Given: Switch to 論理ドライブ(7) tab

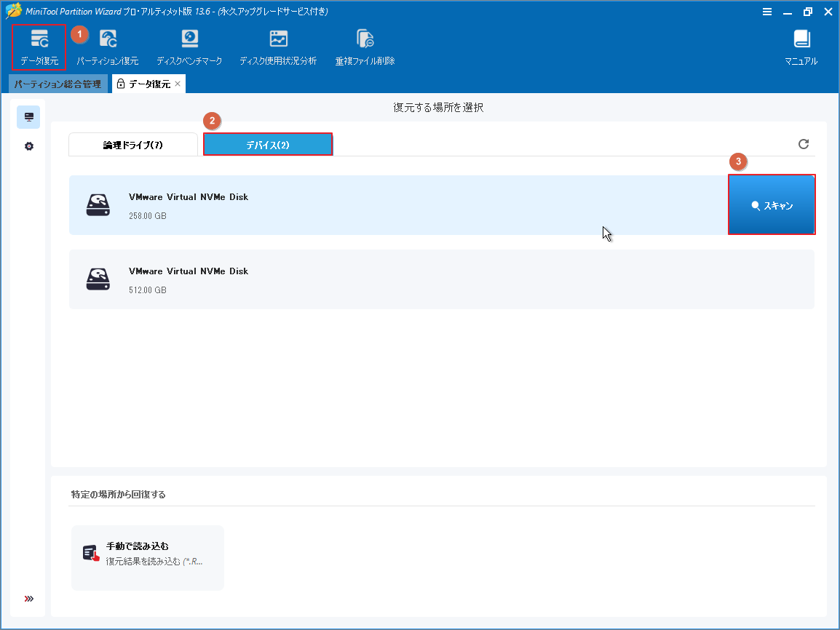Looking at the screenshot, I should click(133, 145).
